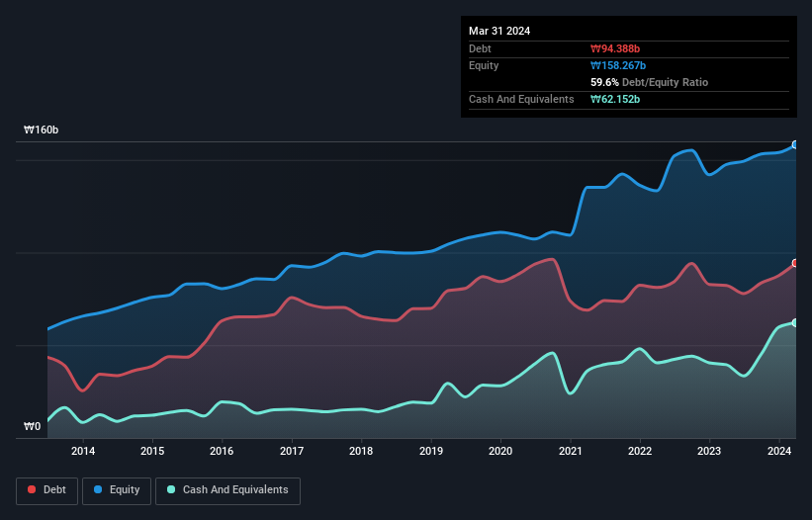This screenshot has height=520, width=812.
Task: Click the 2016 x-axis label
Action: 222,451
